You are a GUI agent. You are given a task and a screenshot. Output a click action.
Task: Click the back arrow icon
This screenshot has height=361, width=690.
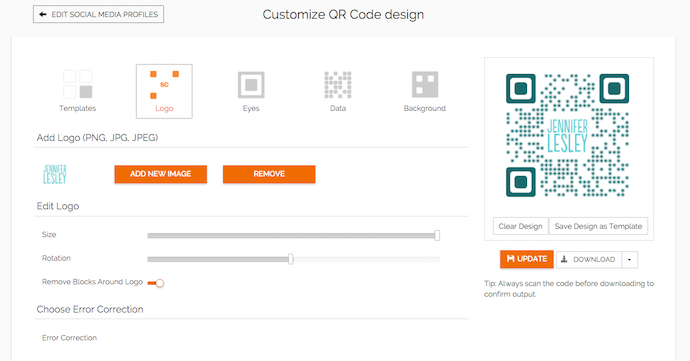coord(43,14)
